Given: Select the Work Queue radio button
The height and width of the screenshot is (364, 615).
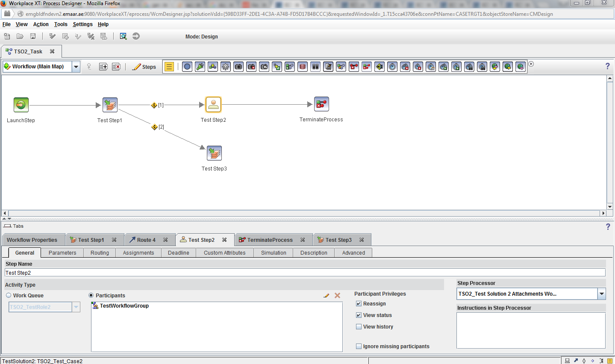Looking at the screenshot, I should [9, 295].
